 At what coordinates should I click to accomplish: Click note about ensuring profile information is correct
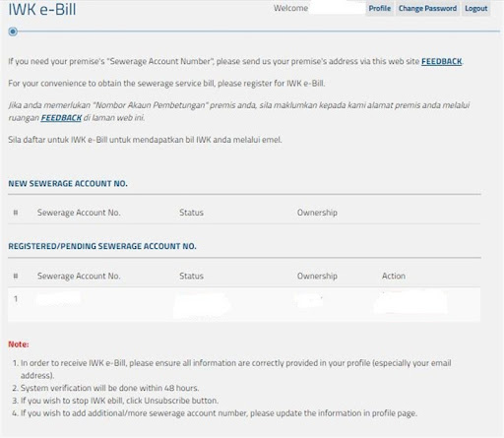point(235,369)
